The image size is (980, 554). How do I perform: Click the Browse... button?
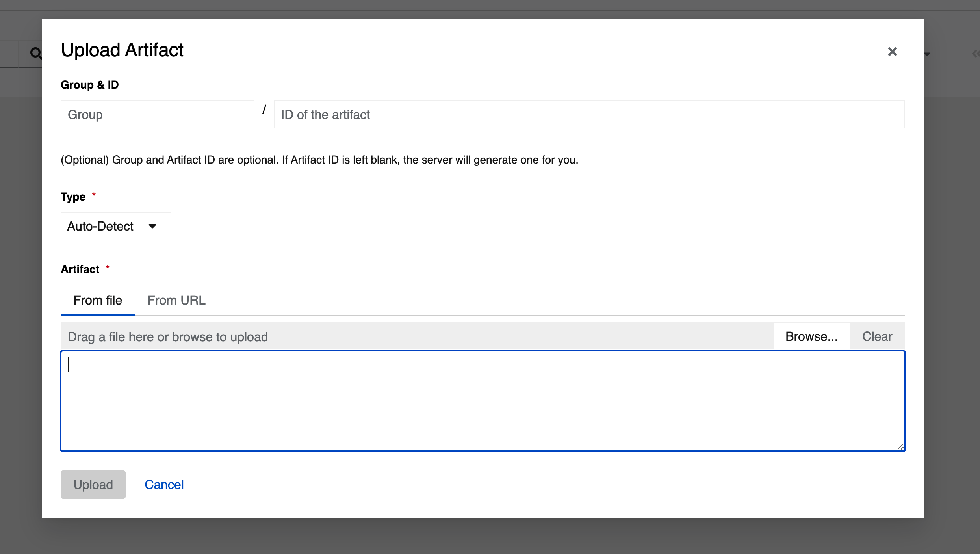point(811,336)
